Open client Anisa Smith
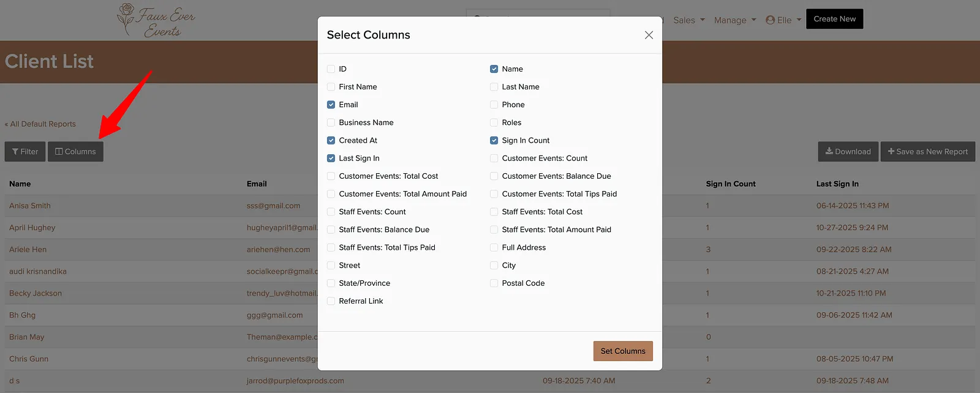980x393 pixels. pos(30,206)
